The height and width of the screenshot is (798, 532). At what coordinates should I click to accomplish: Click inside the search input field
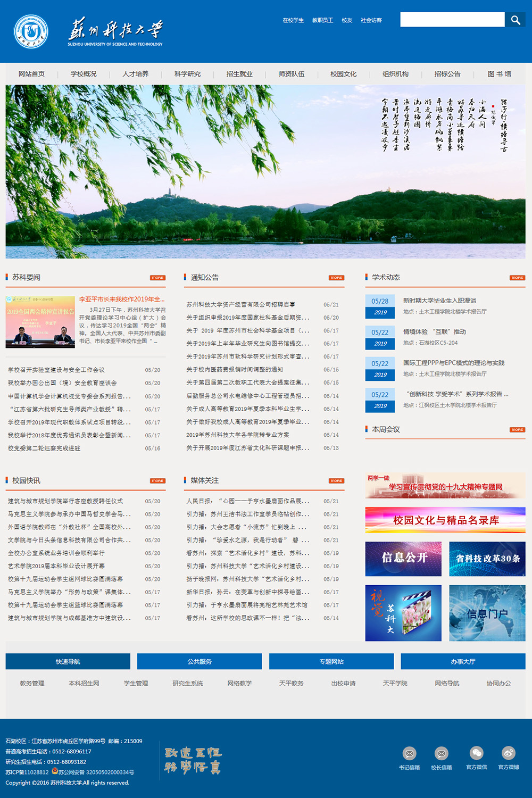(x=452, y=20)
